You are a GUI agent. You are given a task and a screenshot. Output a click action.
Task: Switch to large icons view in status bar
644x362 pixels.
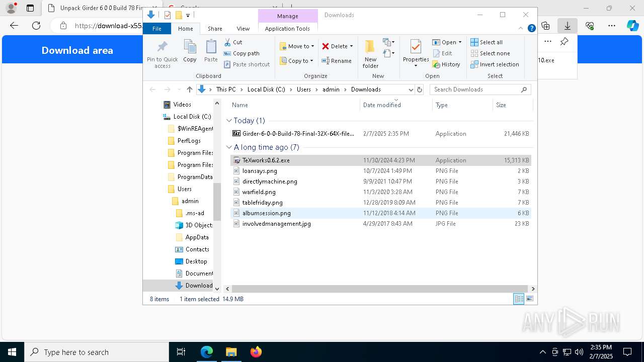point(530,299)
